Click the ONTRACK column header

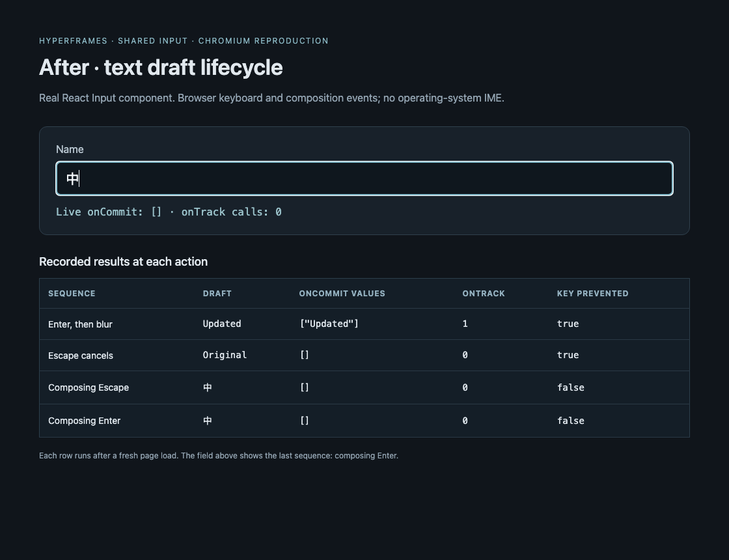[484, 294]
